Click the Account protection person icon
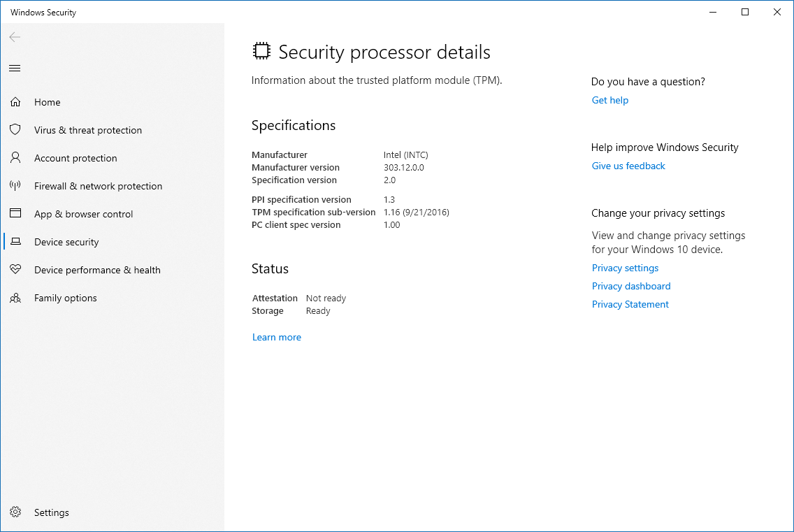This screenshot has width=794, height=532. [15, 157]
